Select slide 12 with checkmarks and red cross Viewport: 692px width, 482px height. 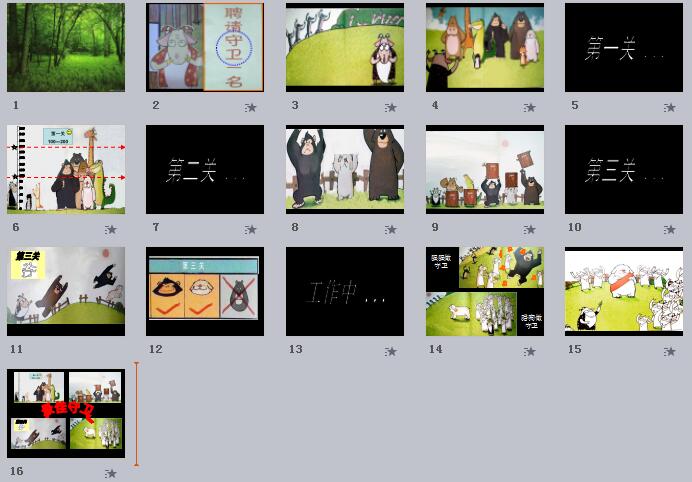tap(205, 291)
